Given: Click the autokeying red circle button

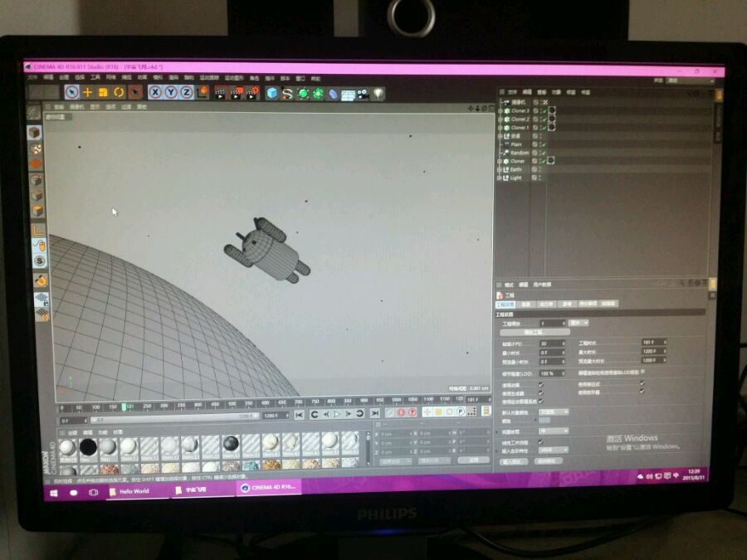Looking at the screenshot, I should [x=401, y=413].
